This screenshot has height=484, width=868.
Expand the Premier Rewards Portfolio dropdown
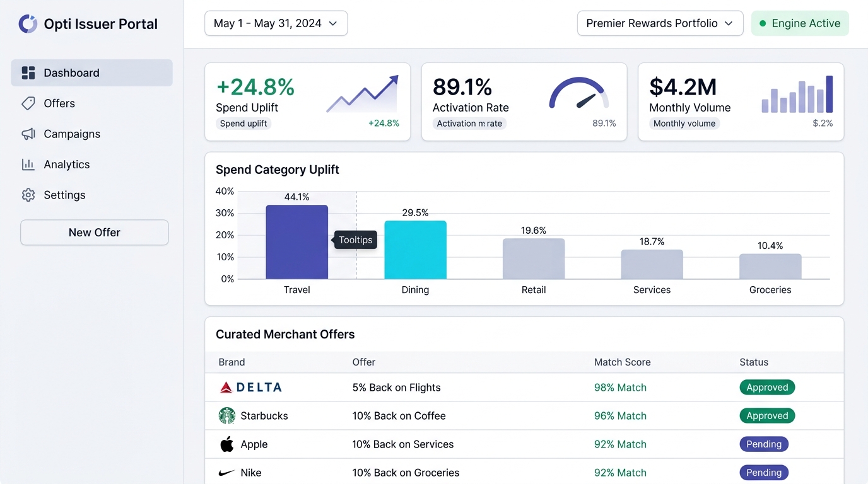pyautogui.click(x=660, y=23)
